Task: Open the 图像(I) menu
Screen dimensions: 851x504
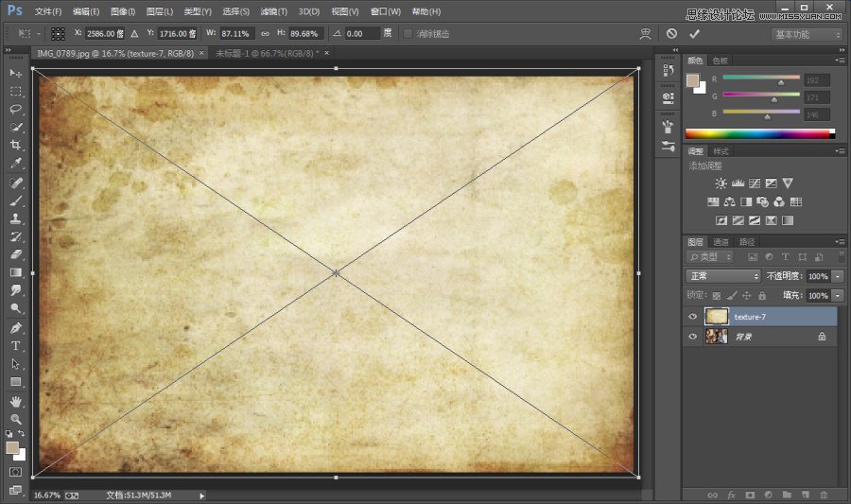Action: [123, 11]
